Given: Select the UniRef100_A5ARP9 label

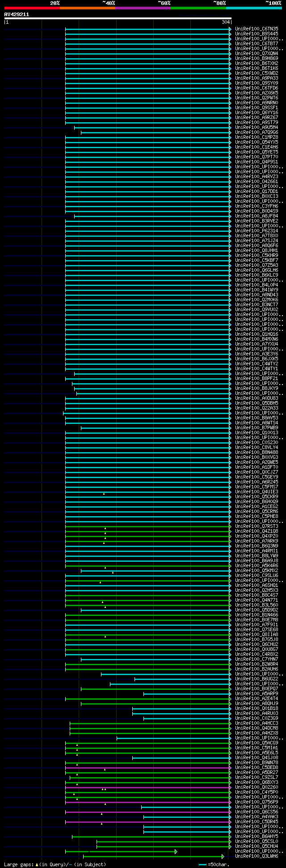Looking at the screenshot, I should (x=257, y=693).
